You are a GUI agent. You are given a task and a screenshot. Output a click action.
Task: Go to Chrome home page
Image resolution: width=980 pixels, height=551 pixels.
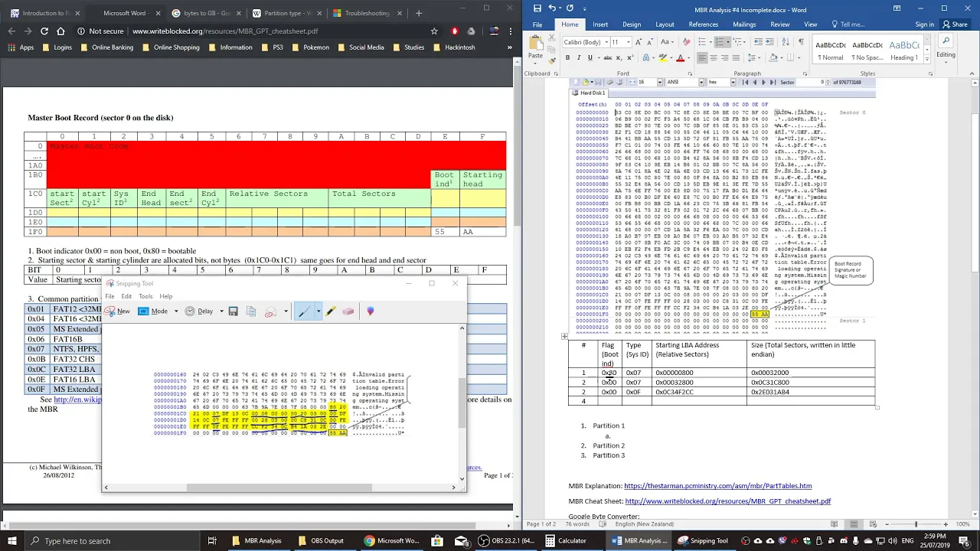tap(61, 31)
